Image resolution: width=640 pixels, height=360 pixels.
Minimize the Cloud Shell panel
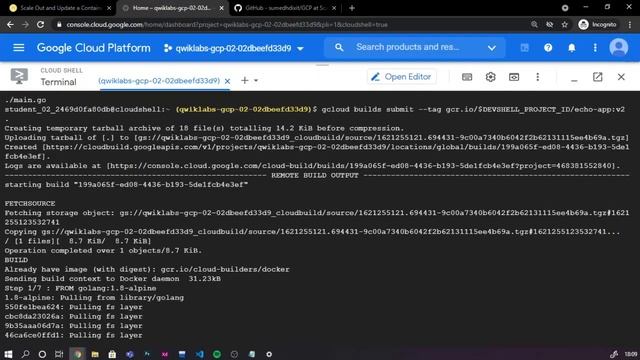coord(574,80)
